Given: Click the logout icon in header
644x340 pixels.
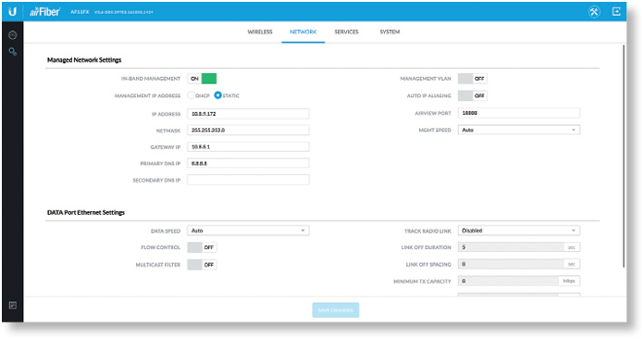Looking at the screenshot, I should point(616,11).
